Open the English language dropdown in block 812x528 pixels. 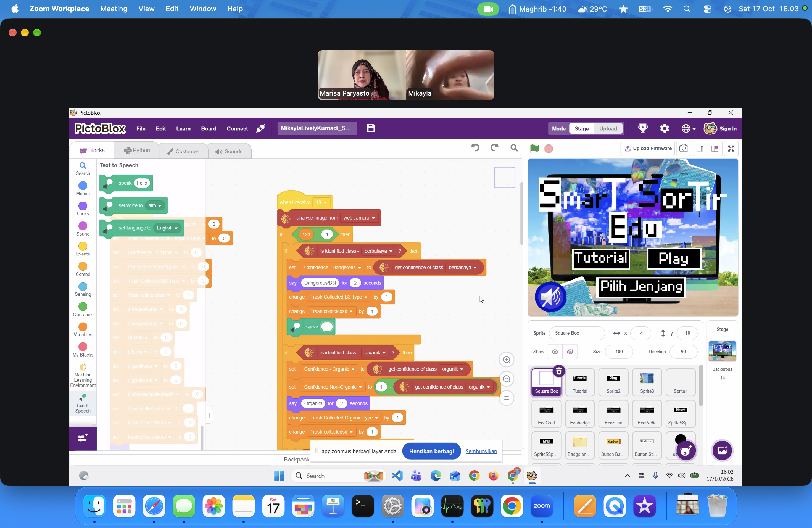tap(167, 228)
